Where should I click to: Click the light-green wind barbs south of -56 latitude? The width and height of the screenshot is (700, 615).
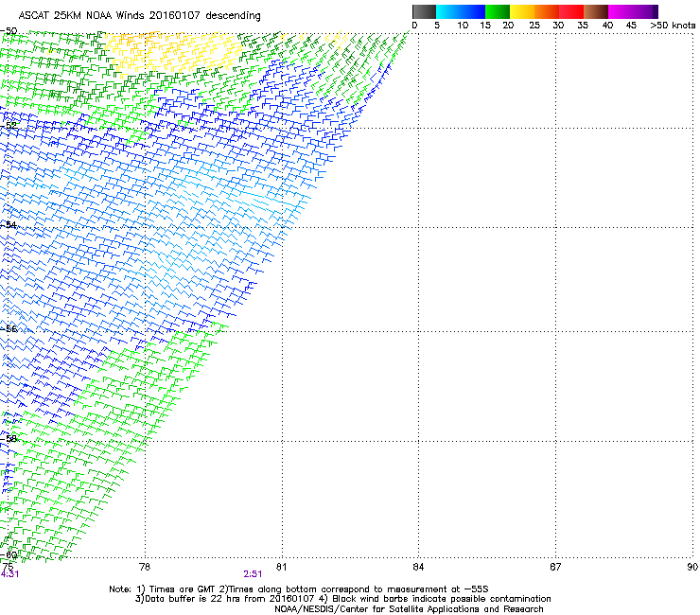[151, 379]
